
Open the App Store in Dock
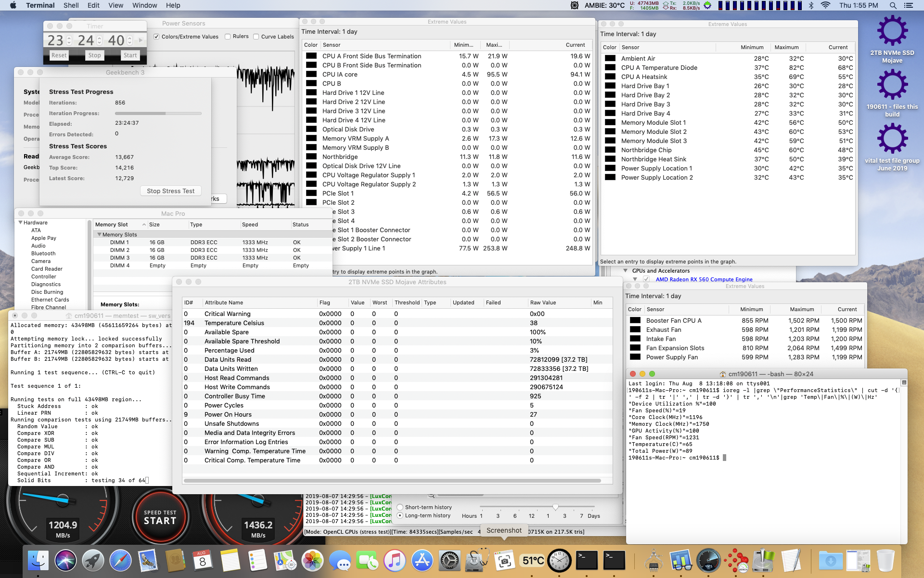(422, 561)
